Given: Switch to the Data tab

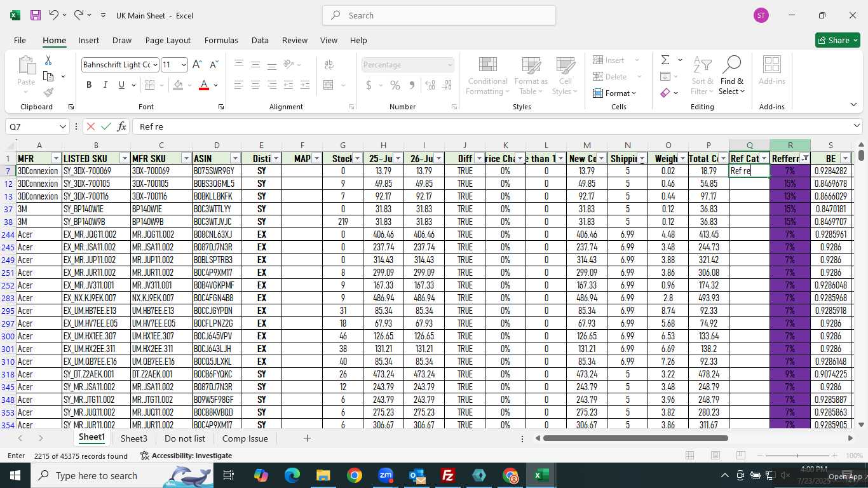Looking at the screenshot, I should (x=260, y=40).
